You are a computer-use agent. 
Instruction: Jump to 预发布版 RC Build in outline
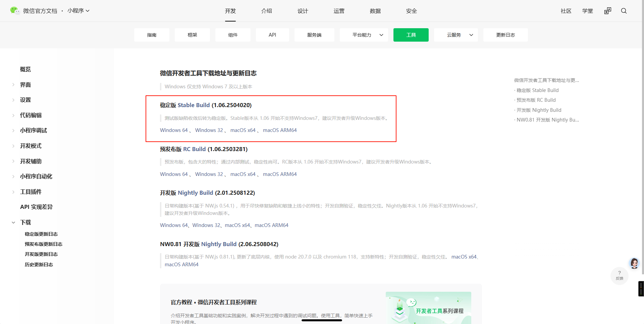pyautogui.click(x=536, y=100)
